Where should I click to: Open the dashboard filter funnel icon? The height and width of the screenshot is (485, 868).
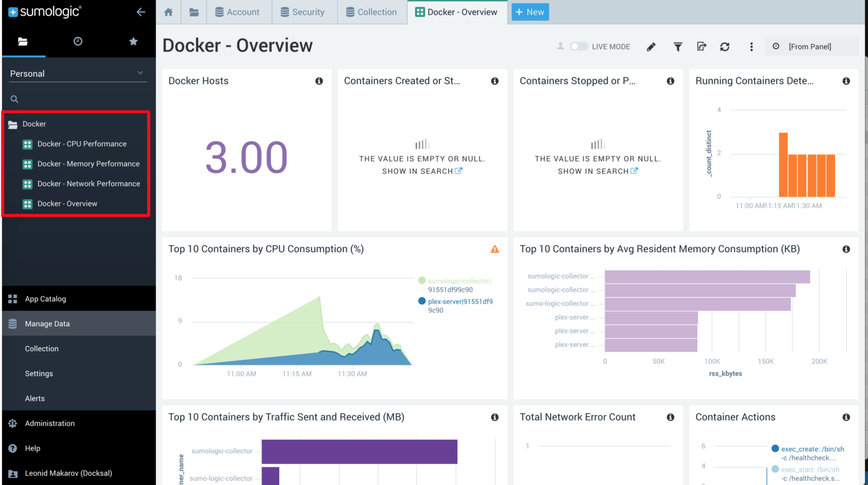click(678, 47)
